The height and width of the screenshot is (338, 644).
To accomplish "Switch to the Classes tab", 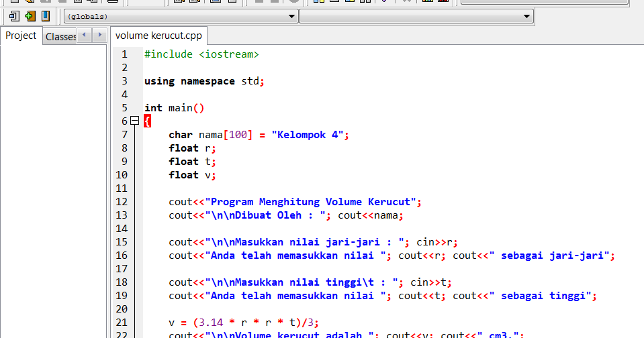I will click(60, 36).
